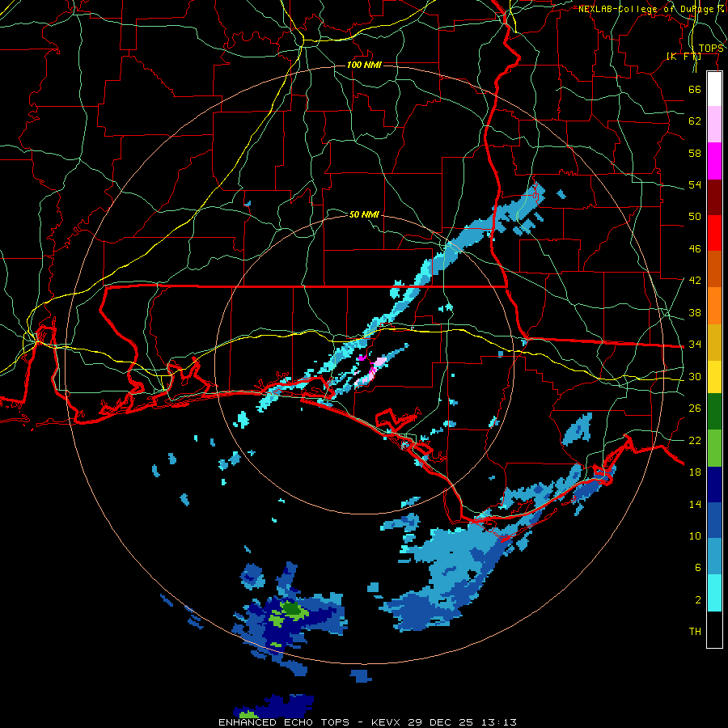Click the bright red 50 kft legend swatch

tap(714, 233)
